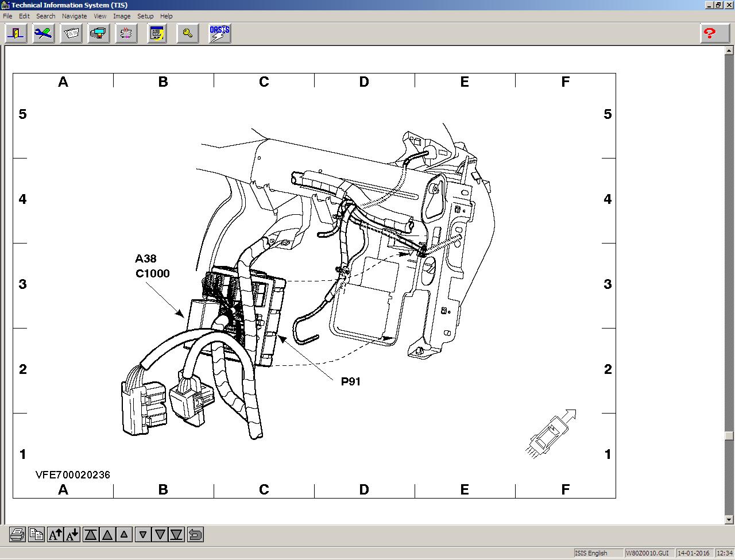The image size is (735, 560).
Task: Open the File menu
Action: click(7, 16)
